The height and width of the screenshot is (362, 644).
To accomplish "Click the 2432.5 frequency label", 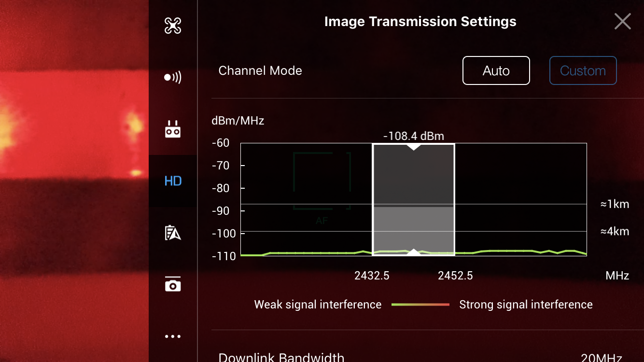I will [372, 276].
